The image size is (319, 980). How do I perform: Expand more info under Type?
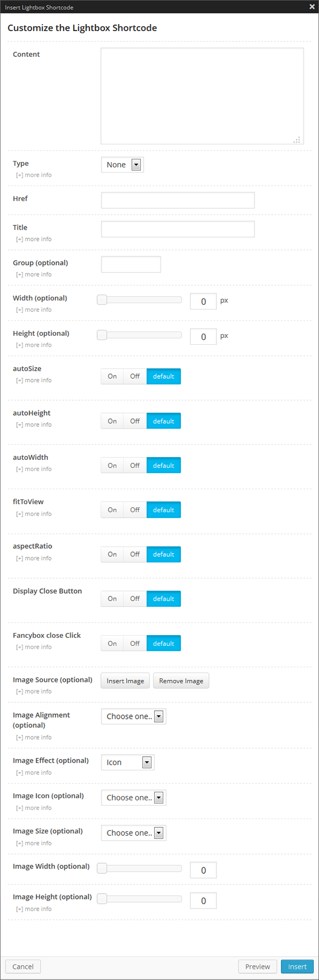34,175
